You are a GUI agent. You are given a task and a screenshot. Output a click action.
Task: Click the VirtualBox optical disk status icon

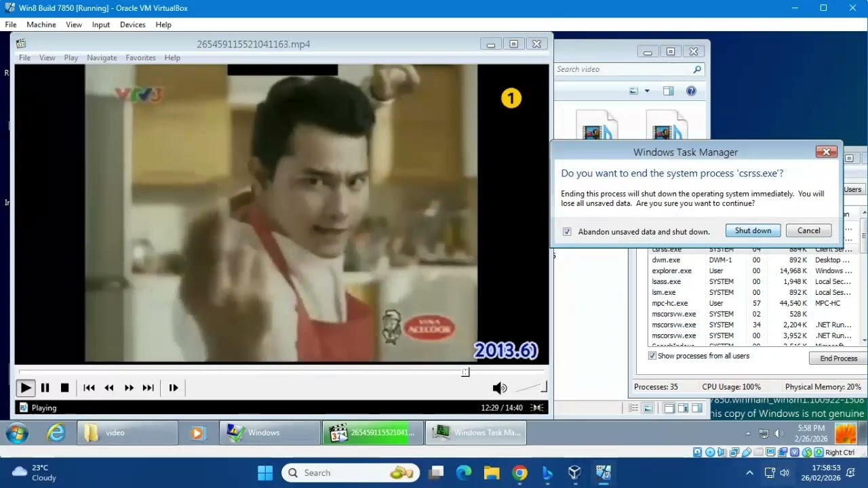pos(710,452)
